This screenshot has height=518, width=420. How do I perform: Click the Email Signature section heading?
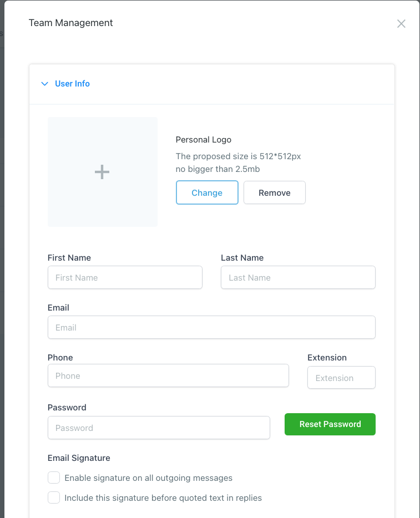pyautogui.click(x=79, y=458)
